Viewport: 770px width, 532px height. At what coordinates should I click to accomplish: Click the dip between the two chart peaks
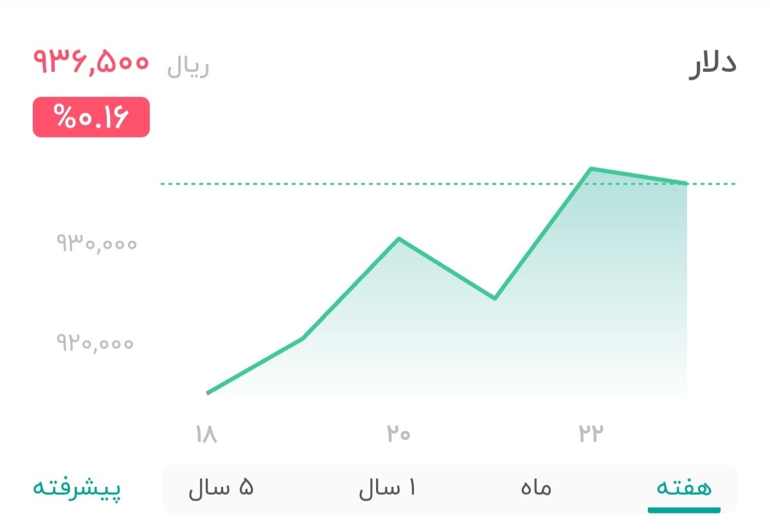494,297
